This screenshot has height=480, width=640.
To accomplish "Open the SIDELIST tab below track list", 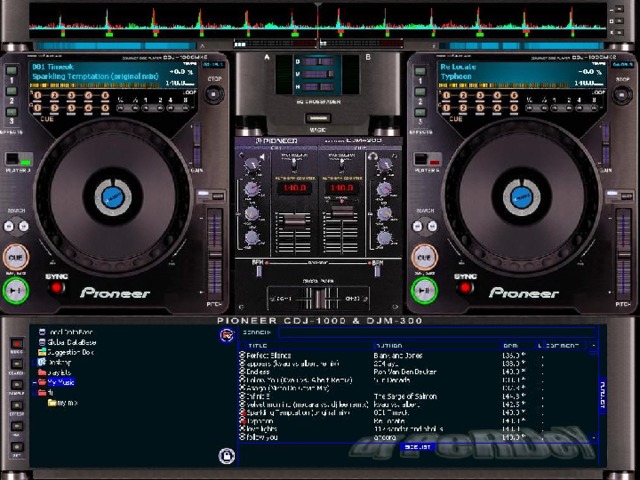I will pos(418,447).
